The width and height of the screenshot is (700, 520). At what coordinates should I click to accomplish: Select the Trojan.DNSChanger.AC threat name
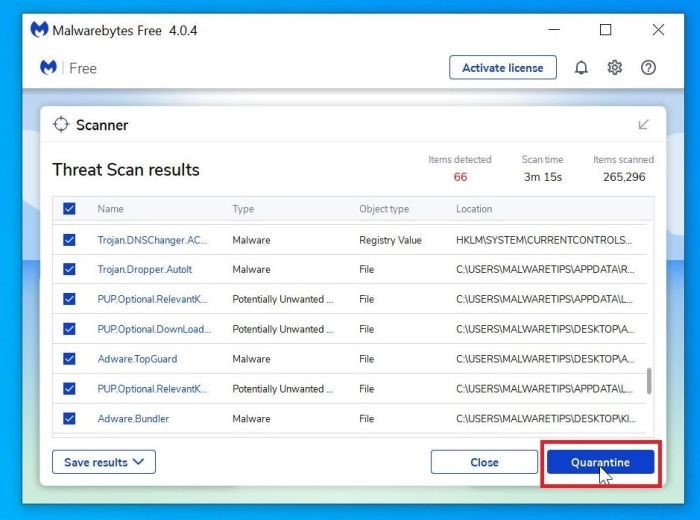[152, 240]
